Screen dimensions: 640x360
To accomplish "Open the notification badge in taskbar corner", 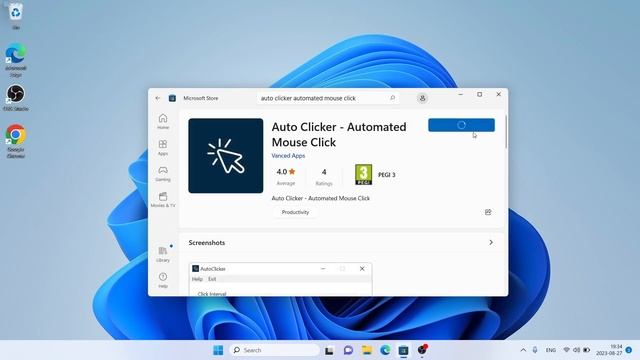I will (x=629, y=350).
